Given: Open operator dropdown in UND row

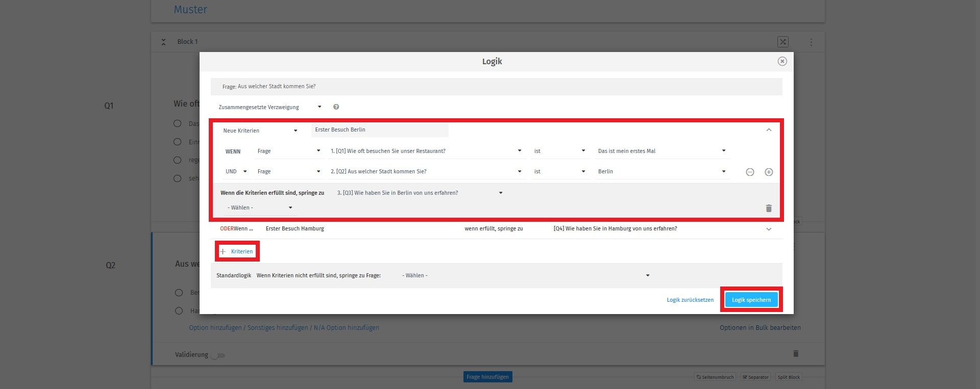Looking at the screenshot, I should click(559, 171).
